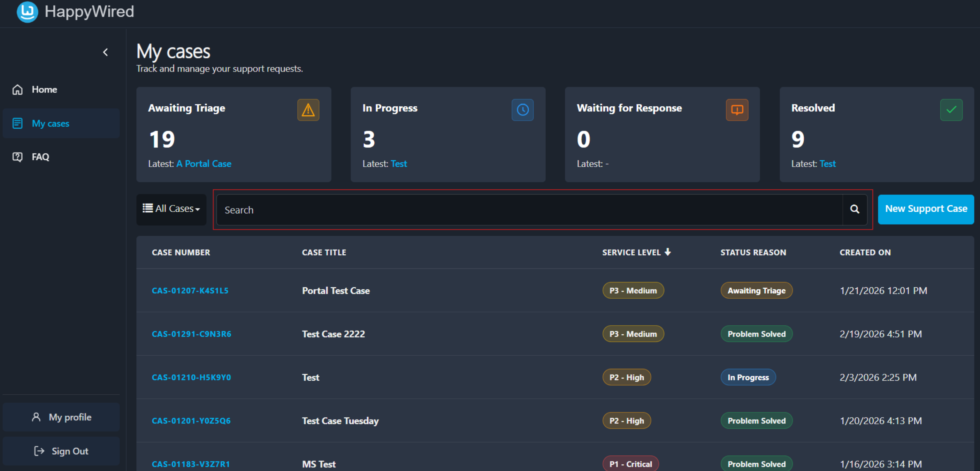Click the Service Level sort arrow
980x471 pixels.
[x=668, y=252]
